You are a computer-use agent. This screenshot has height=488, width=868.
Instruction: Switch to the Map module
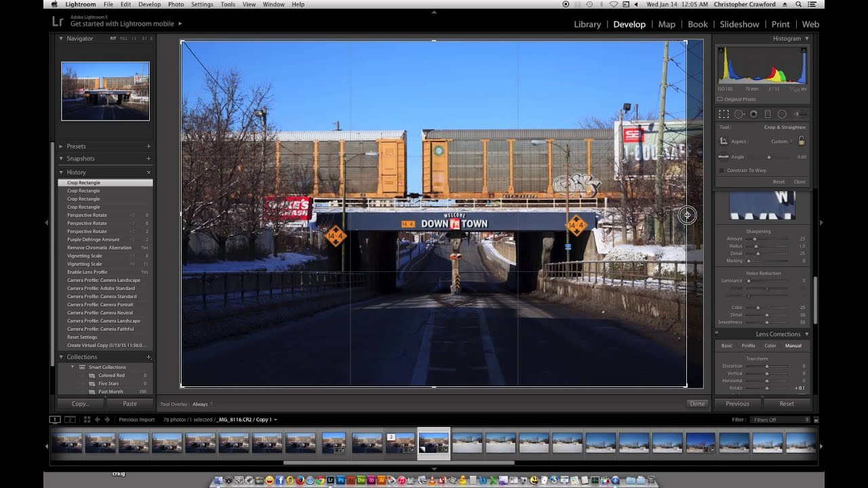tap(667, 24)
